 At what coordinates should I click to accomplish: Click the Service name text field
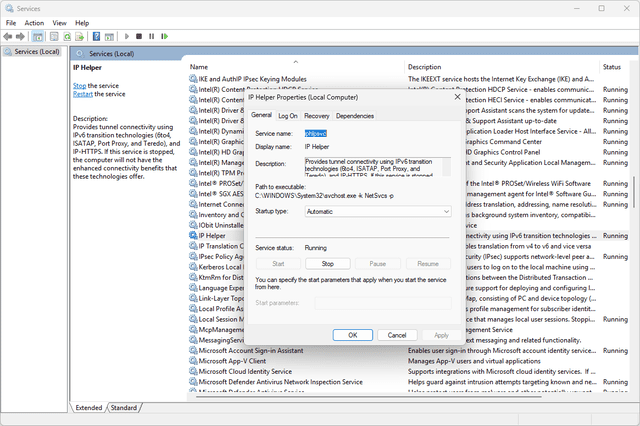click(x=377, y=133)
